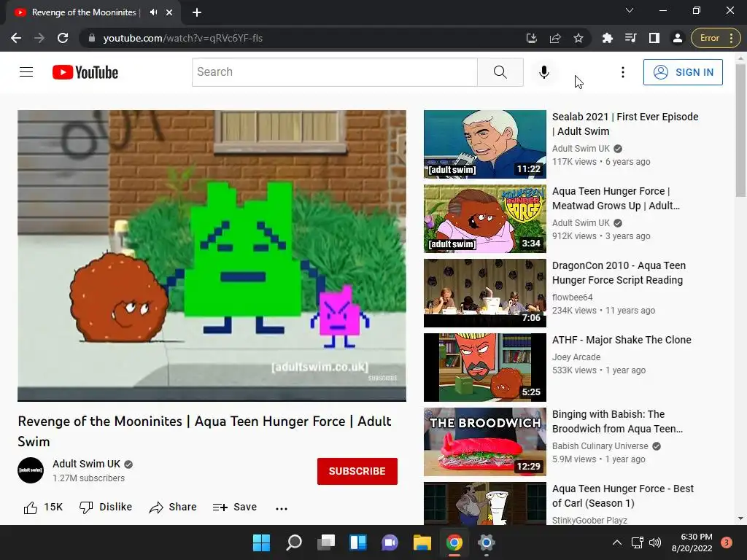The height and width of the screenshot is (560, 747).
Task: Open more actions ellipsis below video
Action: pos(282,508)
